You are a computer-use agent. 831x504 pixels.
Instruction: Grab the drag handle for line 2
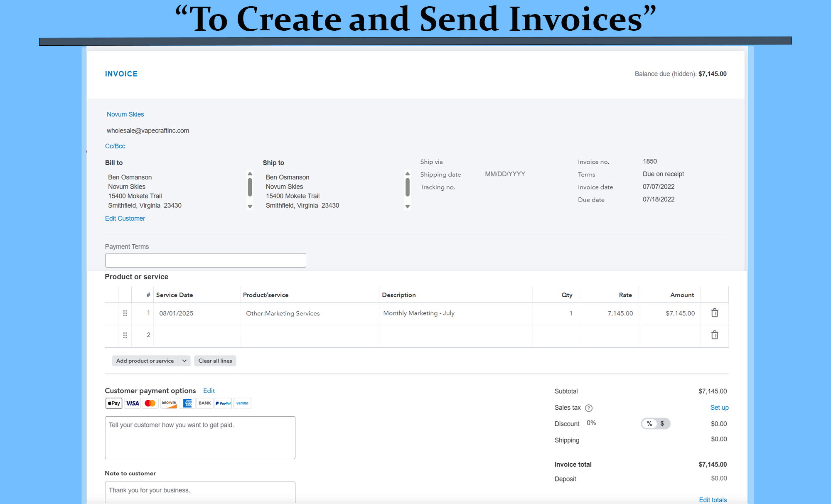(125, 335)
